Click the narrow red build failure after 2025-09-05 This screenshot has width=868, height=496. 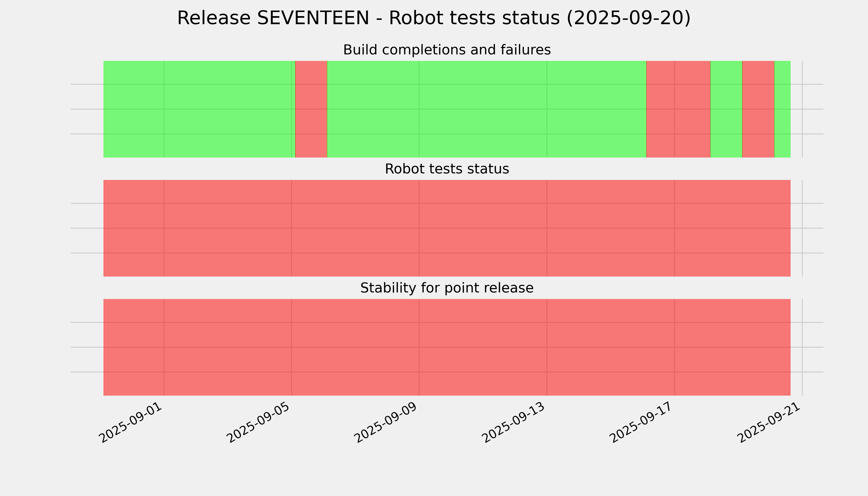tap(311, 109)
